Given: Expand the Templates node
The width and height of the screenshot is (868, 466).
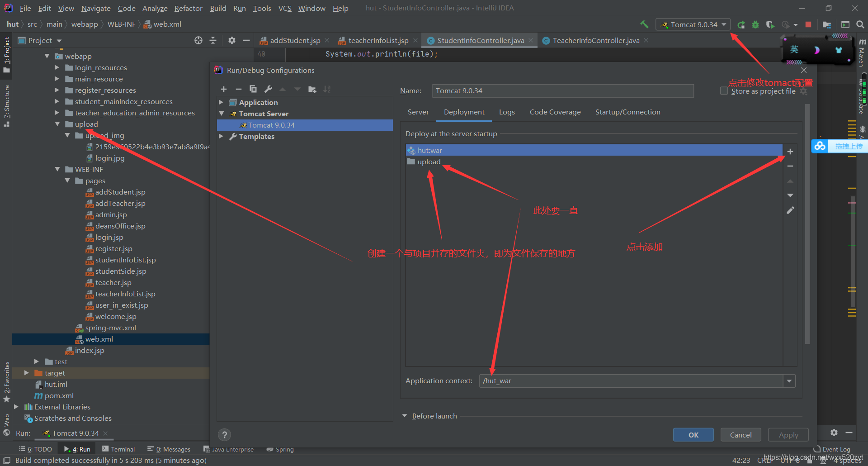Looking at the screenshot, I should (x=221, y=136).
